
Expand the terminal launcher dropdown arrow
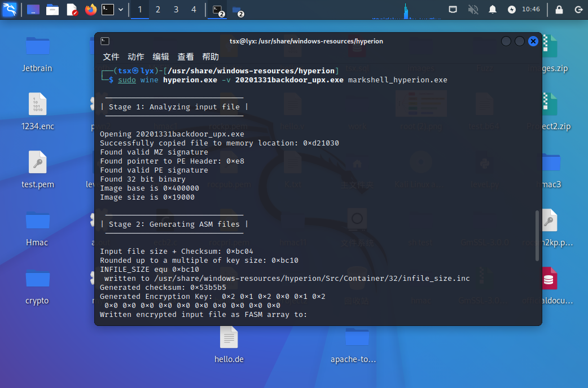tap(121, 10)
